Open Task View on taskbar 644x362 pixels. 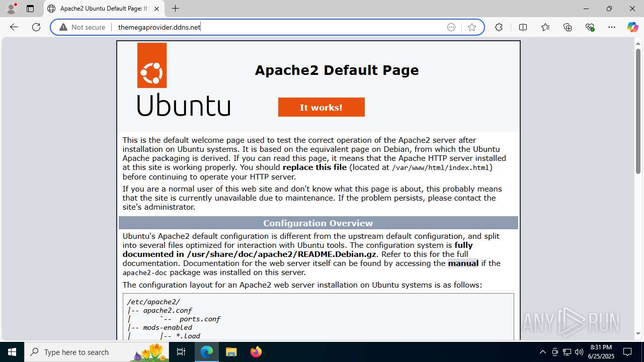(181, 352)
